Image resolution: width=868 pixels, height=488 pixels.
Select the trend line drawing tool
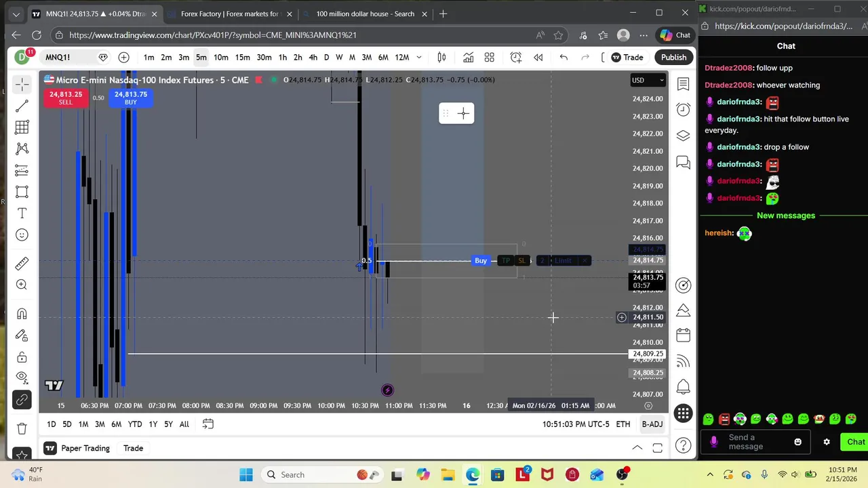pos(22,106)
